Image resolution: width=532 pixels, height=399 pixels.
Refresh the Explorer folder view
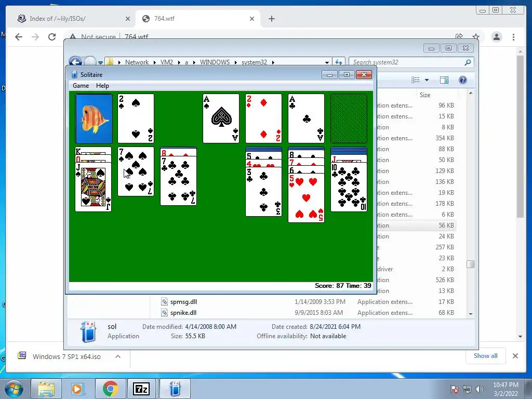coord(339,62)
